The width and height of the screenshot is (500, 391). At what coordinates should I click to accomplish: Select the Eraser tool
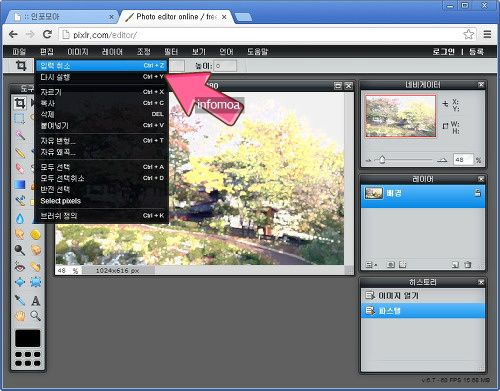(20, 168)
